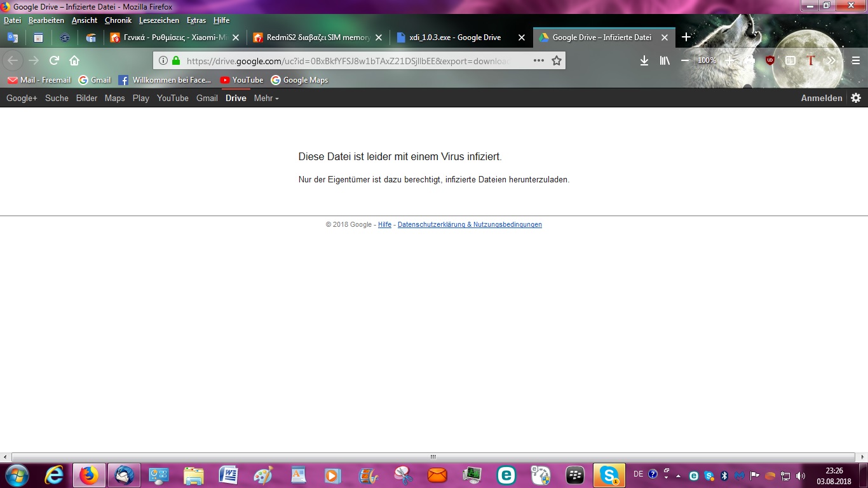
Task: Click the Anmelden sign-in link
Action: pyautogui.click(x=821, y=98)
